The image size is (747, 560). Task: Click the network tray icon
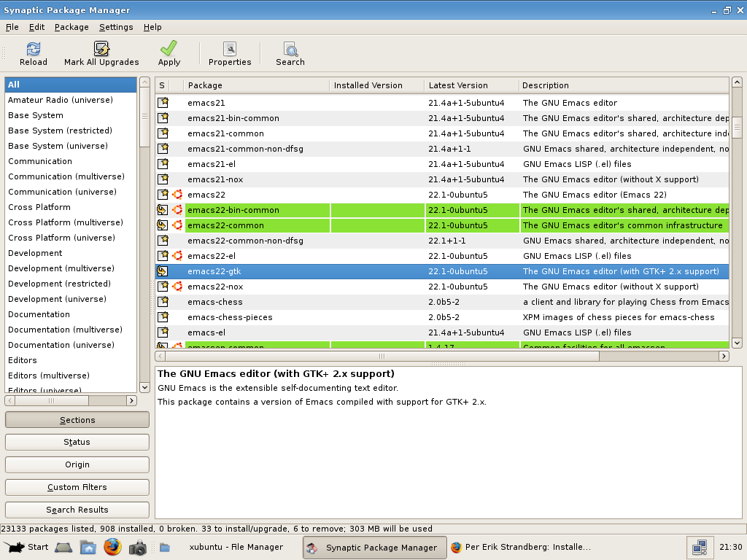[x=700, y=547]
